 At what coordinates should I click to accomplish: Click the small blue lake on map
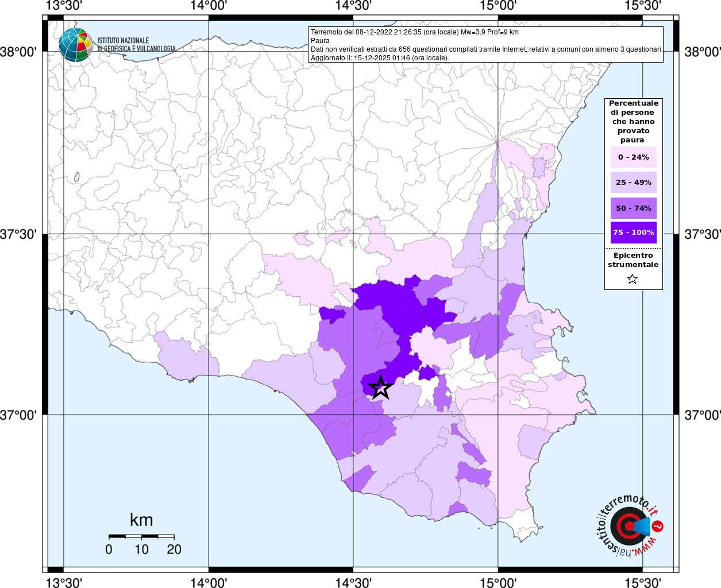coord(76,177)
